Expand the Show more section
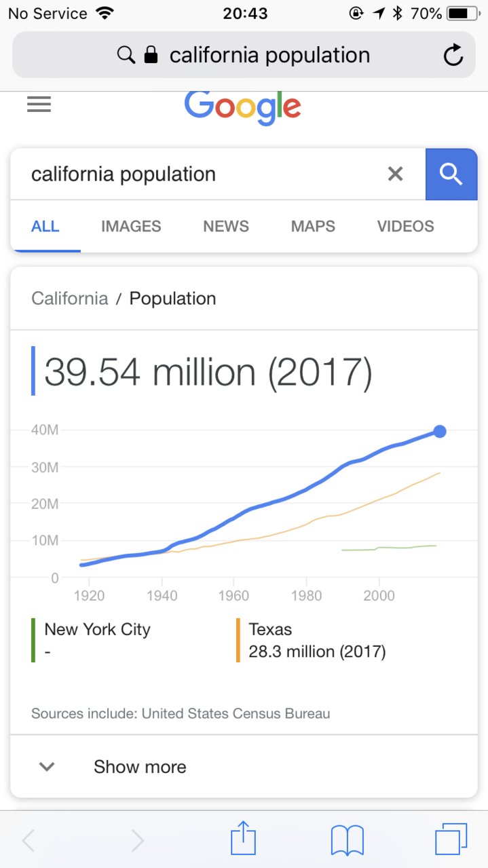Image resolution: width=488 pixels, height=868 pixels. point(244,766)
